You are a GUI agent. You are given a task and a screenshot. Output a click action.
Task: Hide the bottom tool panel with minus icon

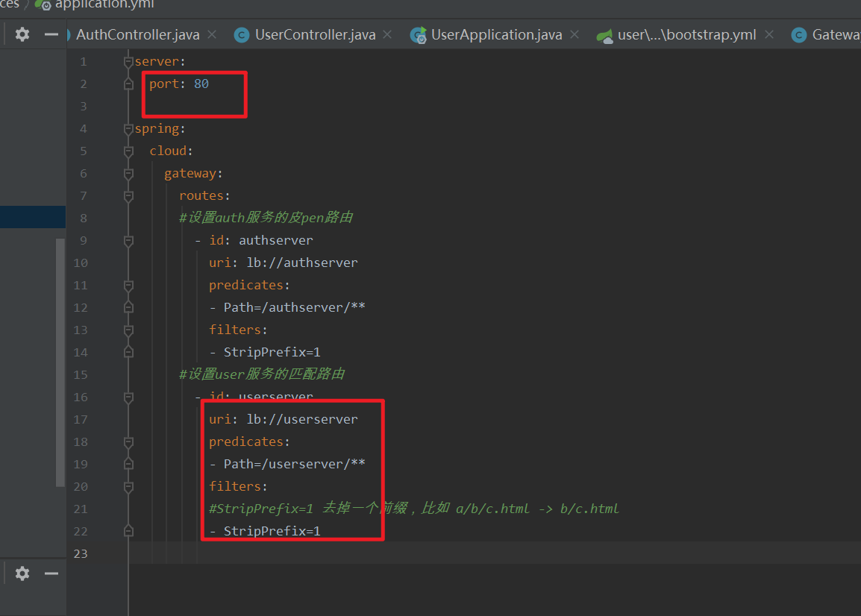(51, 573)
